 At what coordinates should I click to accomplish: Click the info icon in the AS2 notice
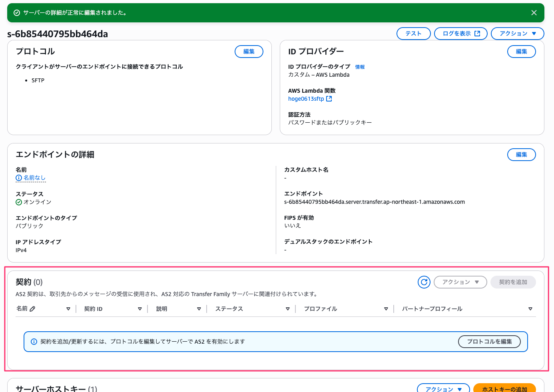(x=34, y=342)
